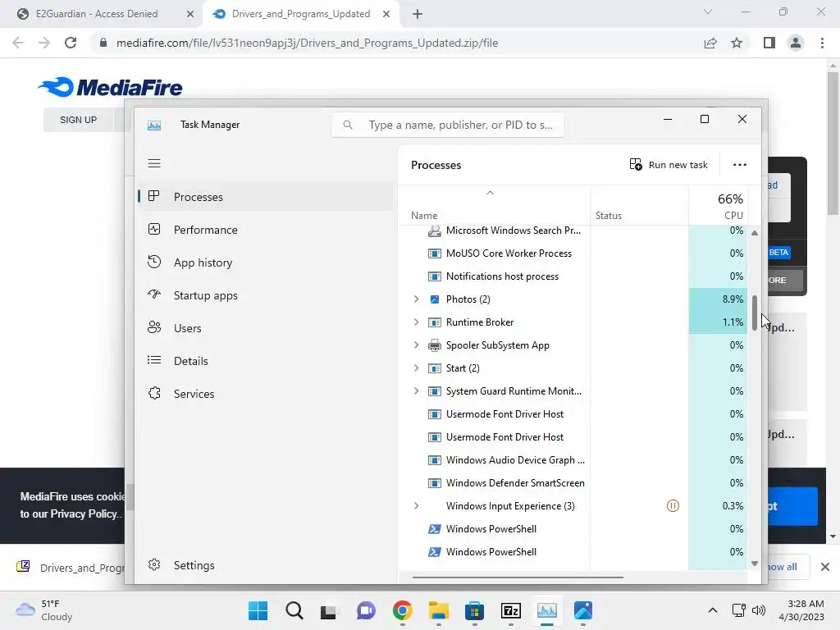
Task: Open downloaded Drivers_and_Programs file in downloads bar
Action: click(70, 568)
